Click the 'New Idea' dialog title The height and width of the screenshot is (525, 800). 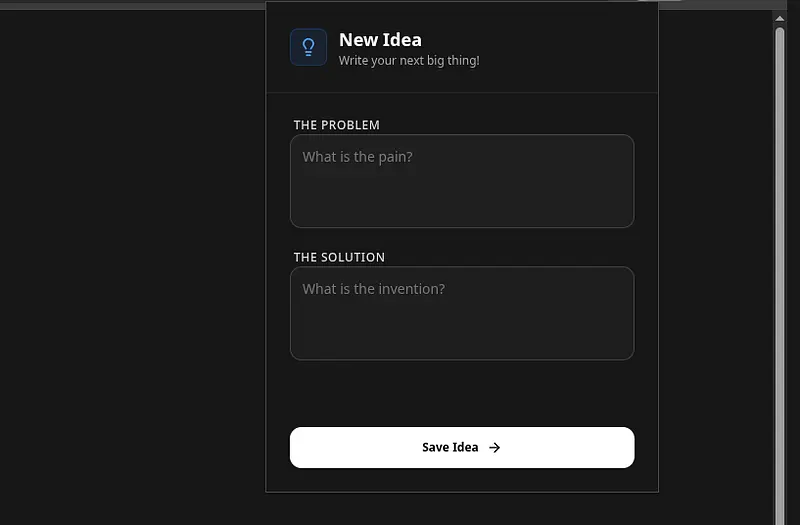point(380,40)
